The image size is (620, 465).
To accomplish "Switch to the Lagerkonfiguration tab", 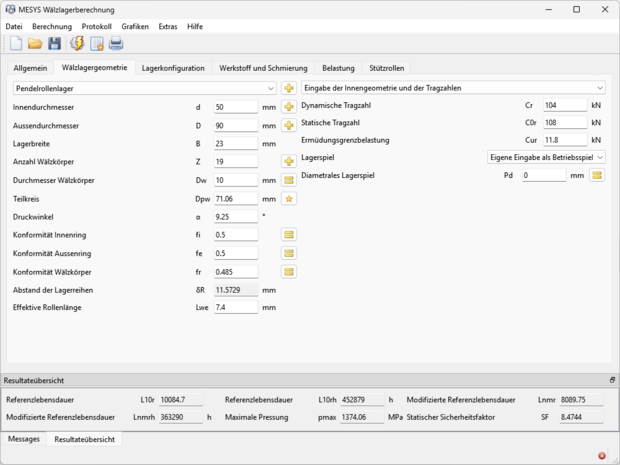I will (x=173, y=68).
